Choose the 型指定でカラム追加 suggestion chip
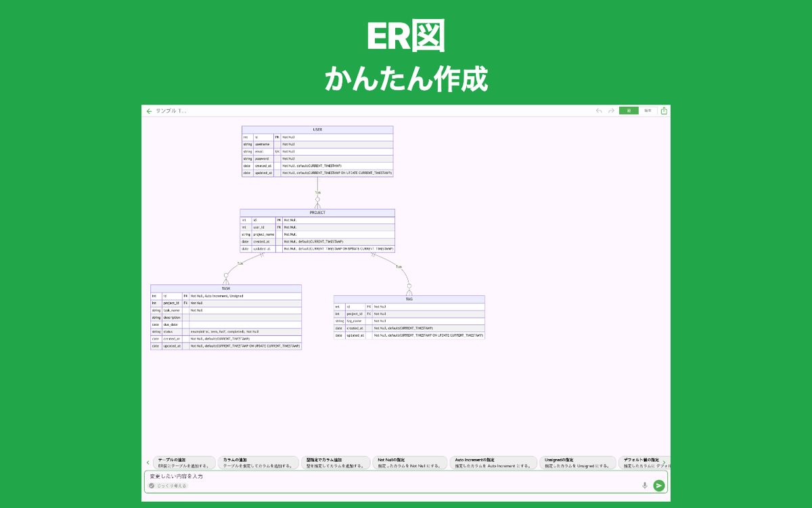The image size is (812, 508). point(336,463)
